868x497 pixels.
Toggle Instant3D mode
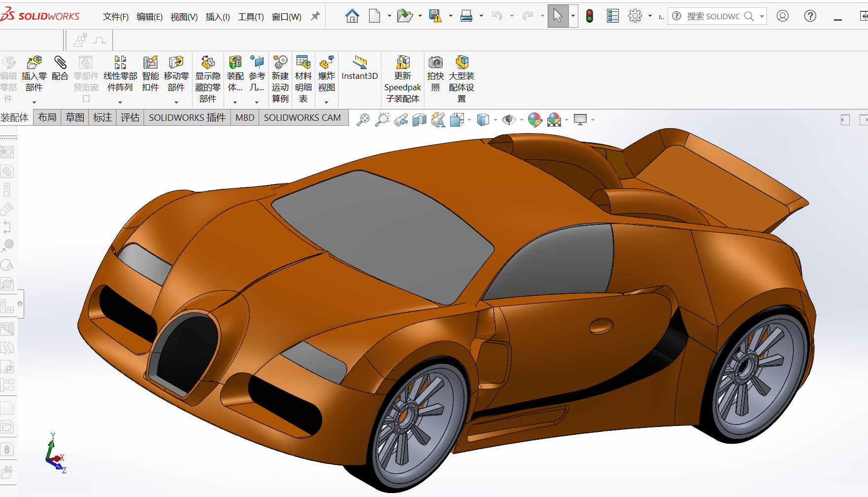(x=360, y=68)
